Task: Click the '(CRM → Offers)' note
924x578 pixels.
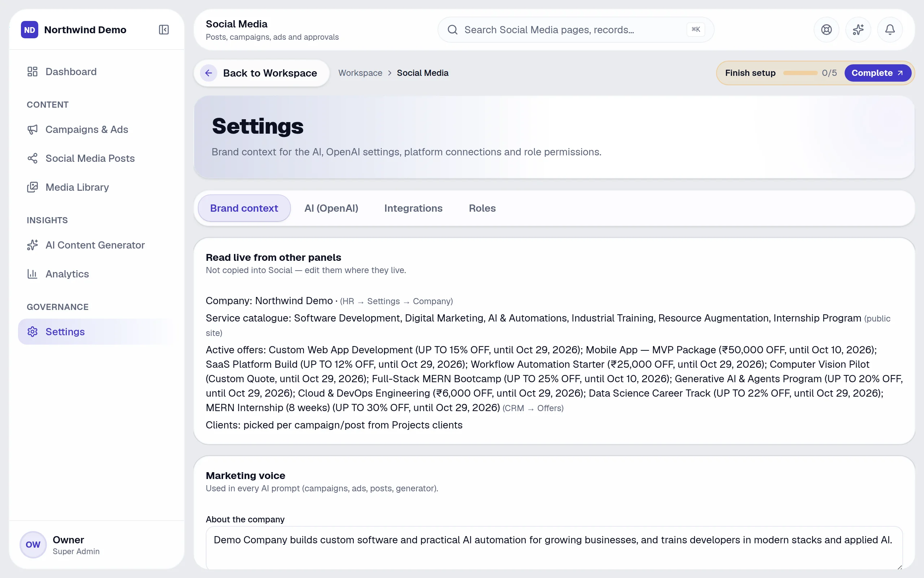Action: point(533,408)
